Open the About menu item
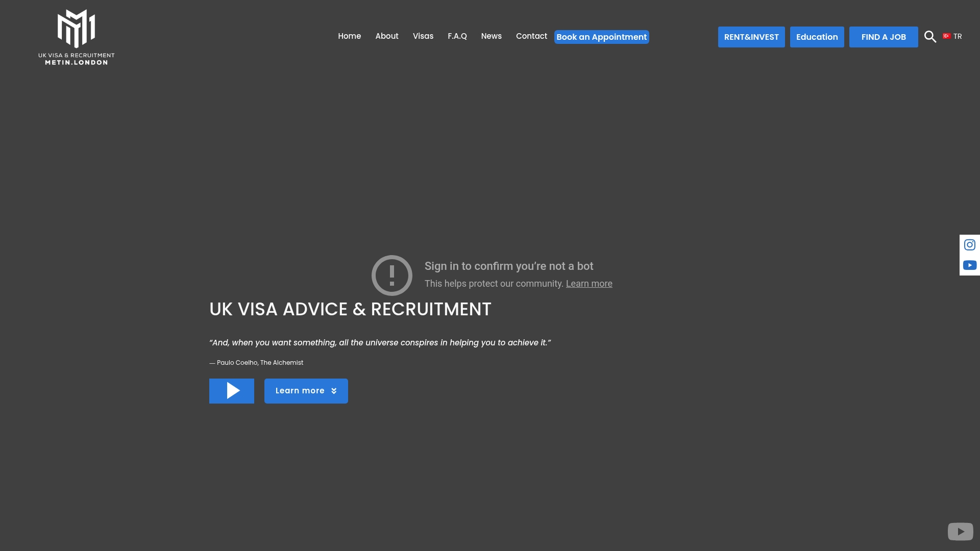The image size is (980, 551). [x=386, y=36]
